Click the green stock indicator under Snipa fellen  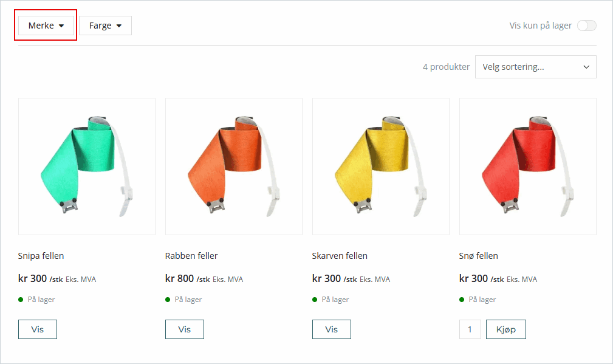[21, 300]
